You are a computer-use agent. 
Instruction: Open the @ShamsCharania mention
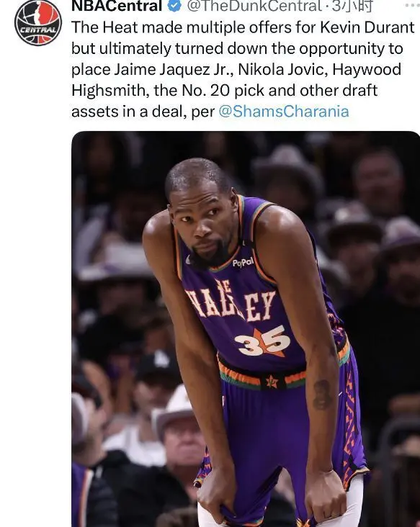coord(284,112)
